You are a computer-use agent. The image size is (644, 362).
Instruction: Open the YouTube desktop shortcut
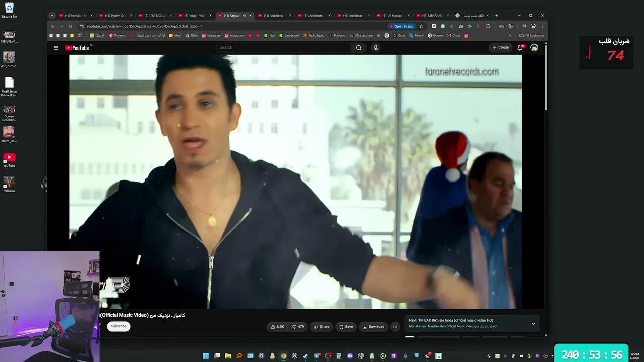(9, 160)
